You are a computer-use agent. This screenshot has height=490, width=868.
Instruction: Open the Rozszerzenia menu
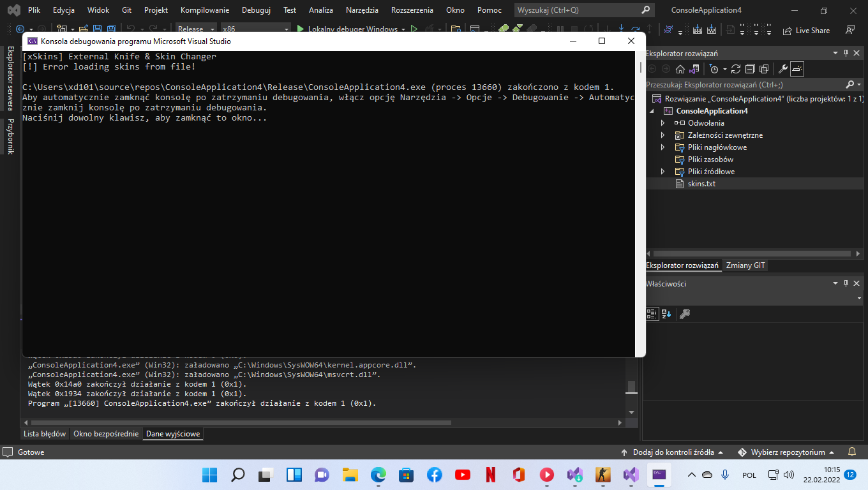tap(412, 10)
